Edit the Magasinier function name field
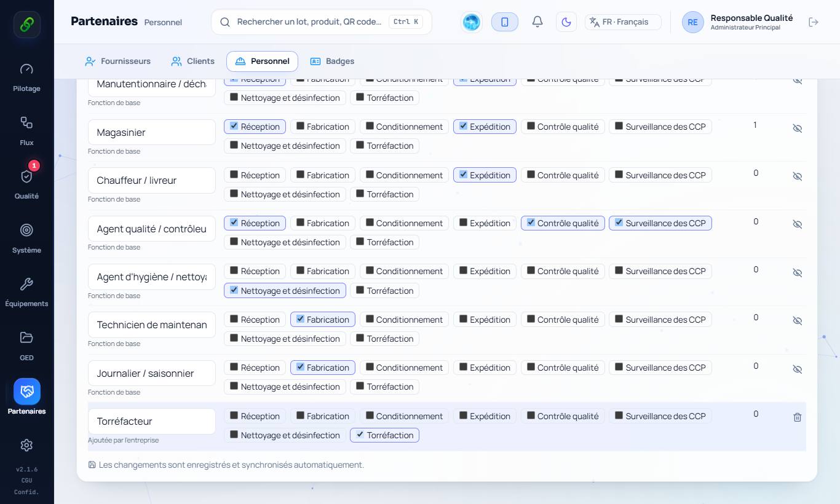Screen dimensions: 840x504 click(x=152, y=132)
